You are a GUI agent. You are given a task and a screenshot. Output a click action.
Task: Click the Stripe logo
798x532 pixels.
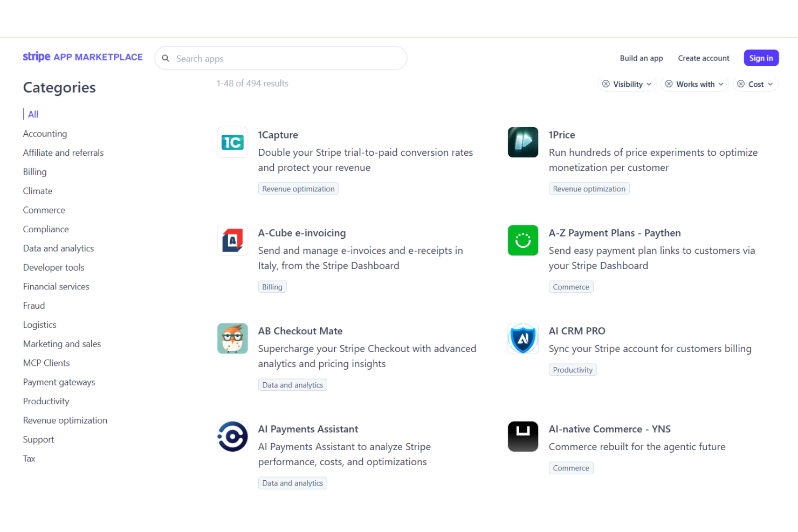pyautogui.click(x=36, y=57)
